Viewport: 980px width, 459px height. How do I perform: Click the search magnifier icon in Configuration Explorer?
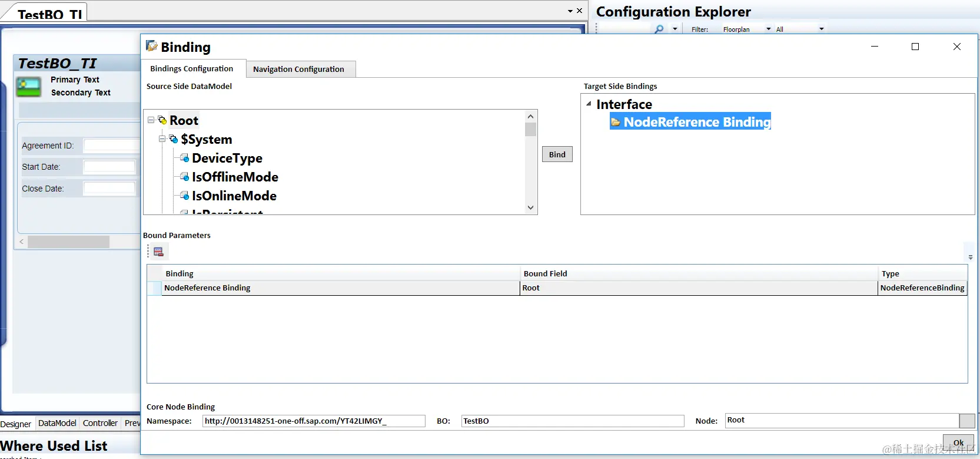[x=659, y=29]
